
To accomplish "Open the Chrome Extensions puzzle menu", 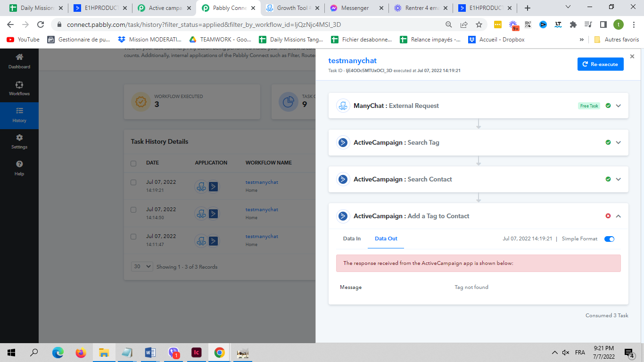I will (573, 25).
